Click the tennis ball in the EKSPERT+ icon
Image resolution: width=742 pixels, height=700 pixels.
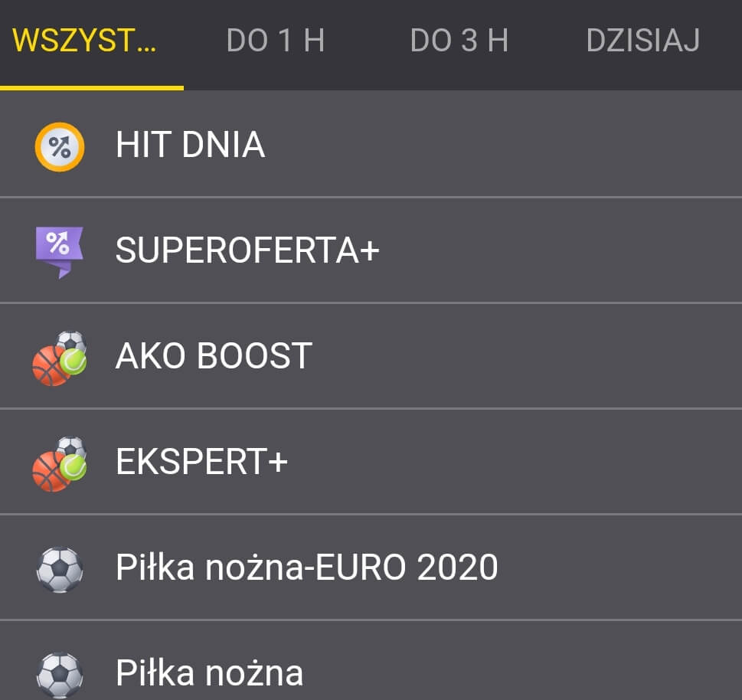coord(74,466)
